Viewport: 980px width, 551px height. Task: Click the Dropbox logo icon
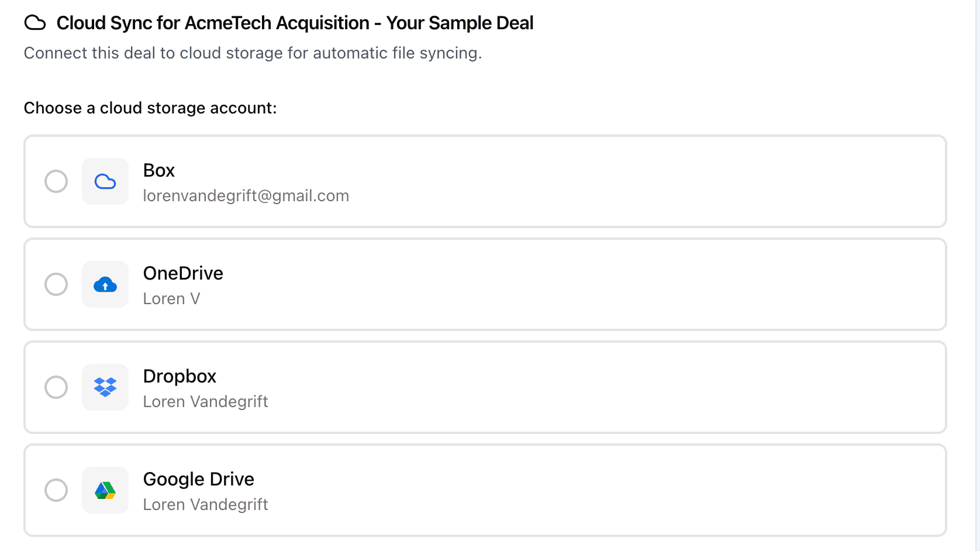point(105,387)
